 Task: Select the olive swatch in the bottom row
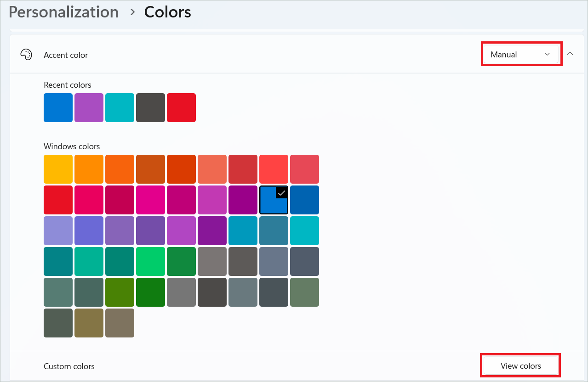pos(89,323)
